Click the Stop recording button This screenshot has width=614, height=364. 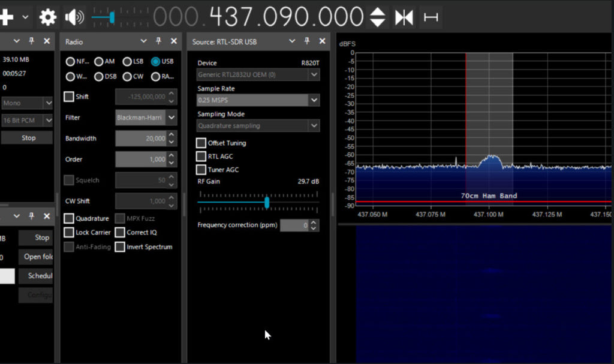coord(28,138)
